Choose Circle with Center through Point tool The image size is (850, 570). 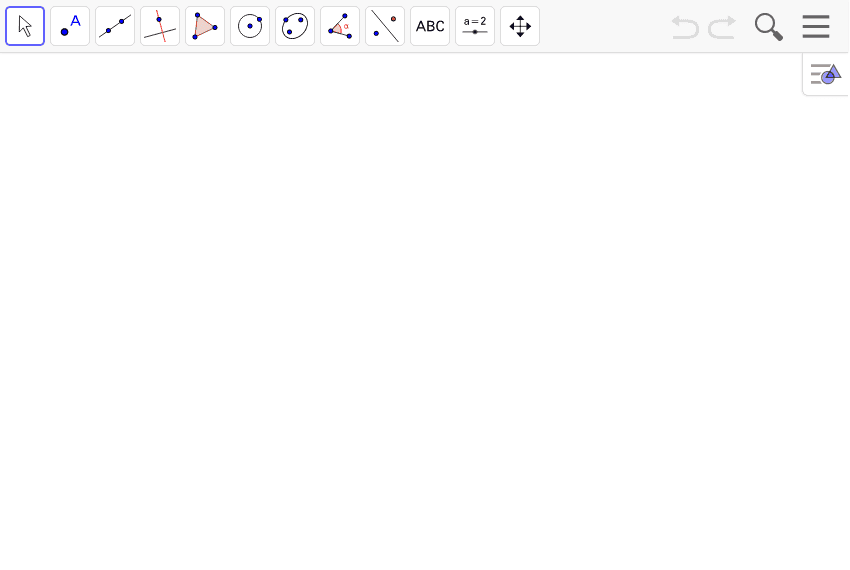[x=250, y=26]
